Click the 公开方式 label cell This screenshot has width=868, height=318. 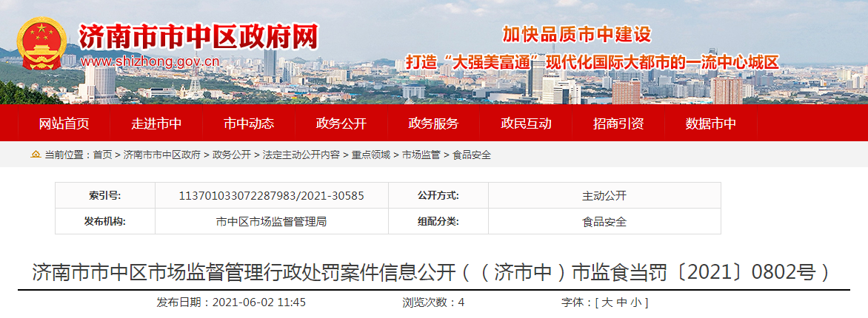pos(438,196)
